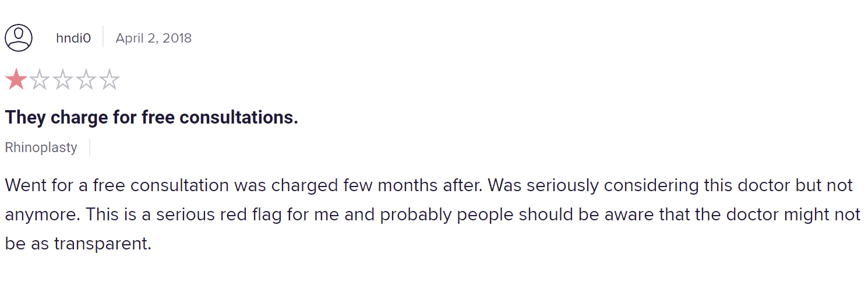Viewport: 868px width, 299px height.
Task: Click the review text starting with 'Went for a free consultation'
Action: coord(432,214)
